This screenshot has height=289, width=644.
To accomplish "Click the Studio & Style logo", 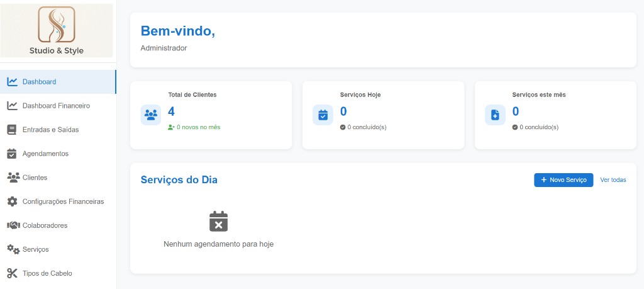I will pos(57,30).
